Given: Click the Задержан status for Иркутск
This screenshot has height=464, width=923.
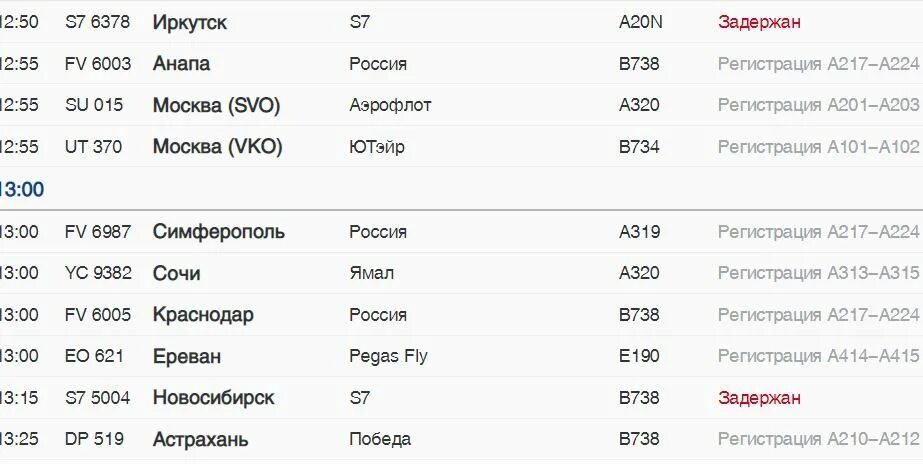Looking at the screenshot, I should pos(759,22).
